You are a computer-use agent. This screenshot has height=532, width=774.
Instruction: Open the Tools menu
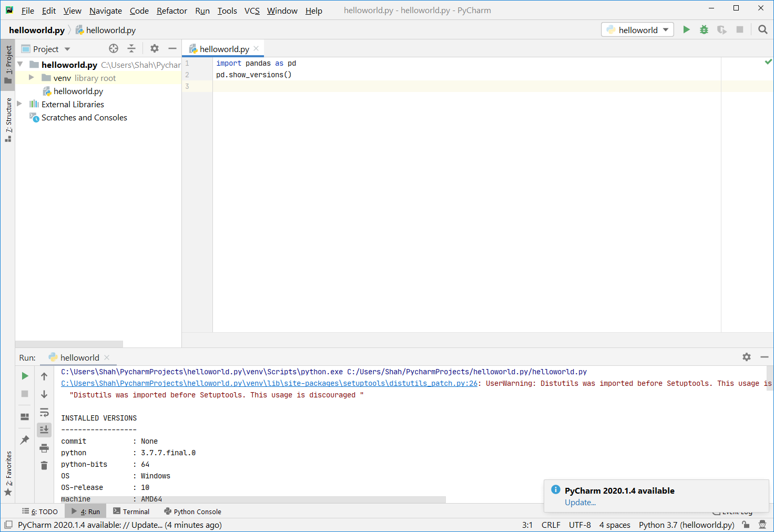(x=227, y=11)
